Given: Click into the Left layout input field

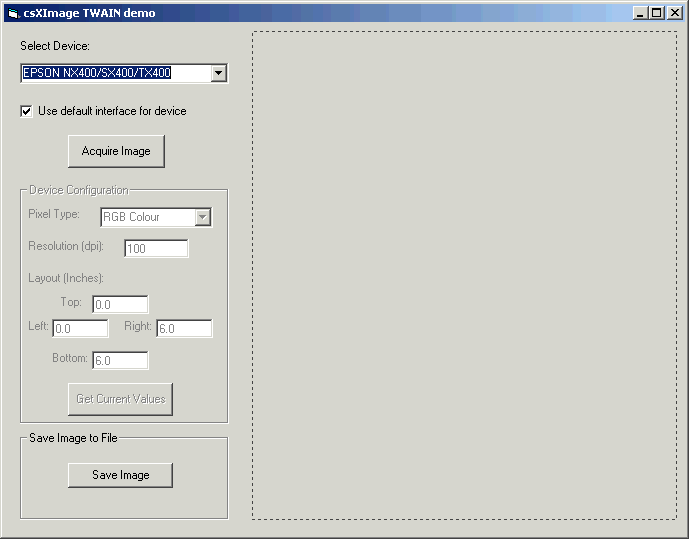Looking at the screenshot, I should (x=80, y=328).
